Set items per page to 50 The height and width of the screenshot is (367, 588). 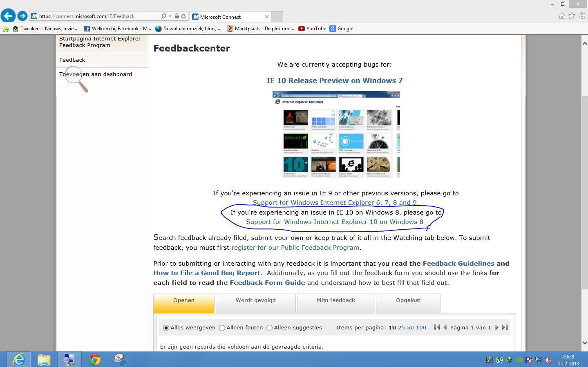click(410, 328)
